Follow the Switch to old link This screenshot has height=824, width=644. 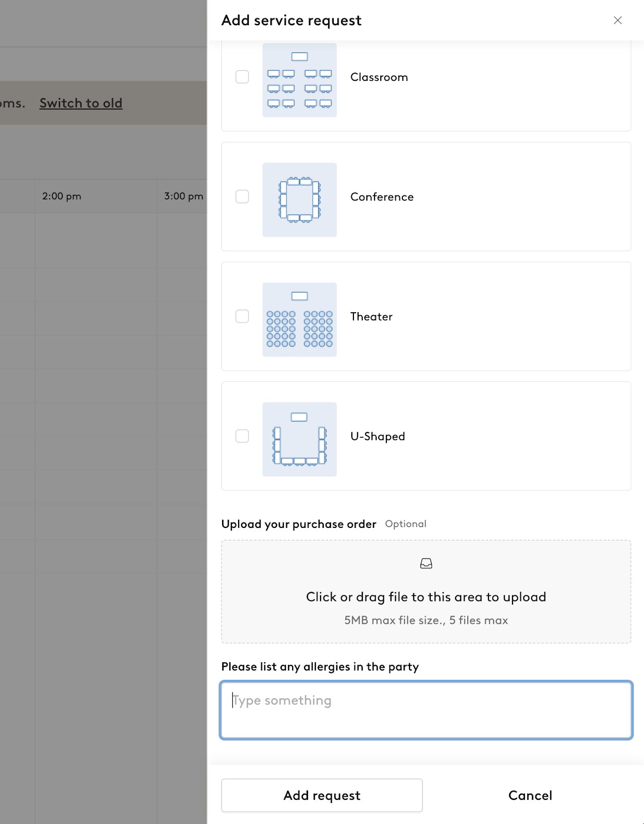[x=81, y=103]
